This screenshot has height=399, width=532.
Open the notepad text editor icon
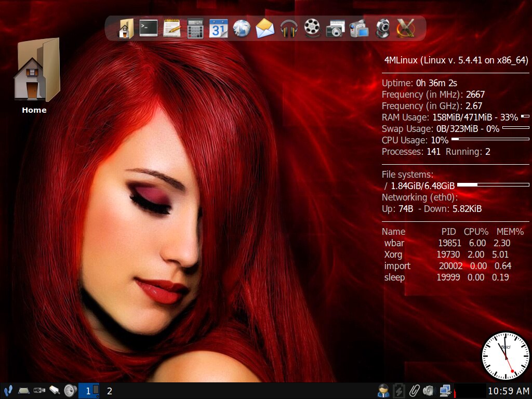(171, 28)
